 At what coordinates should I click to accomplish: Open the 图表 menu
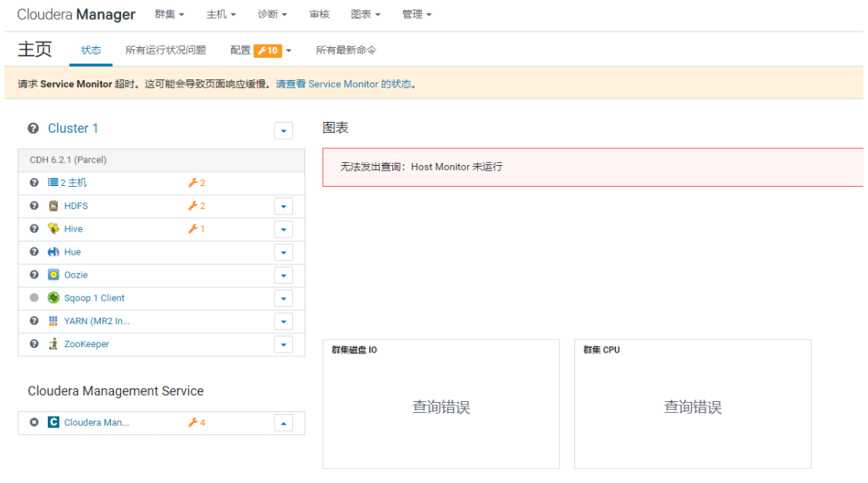click(365, 15)
